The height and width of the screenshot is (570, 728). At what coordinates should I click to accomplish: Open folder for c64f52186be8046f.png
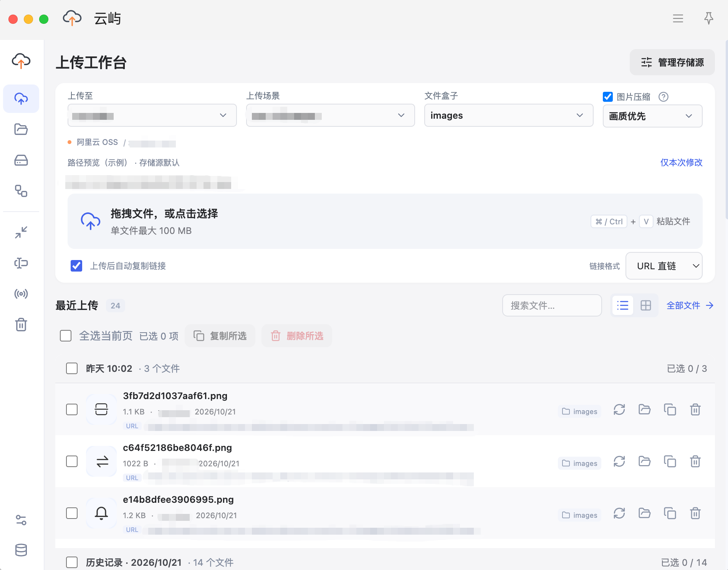(645, 461)
